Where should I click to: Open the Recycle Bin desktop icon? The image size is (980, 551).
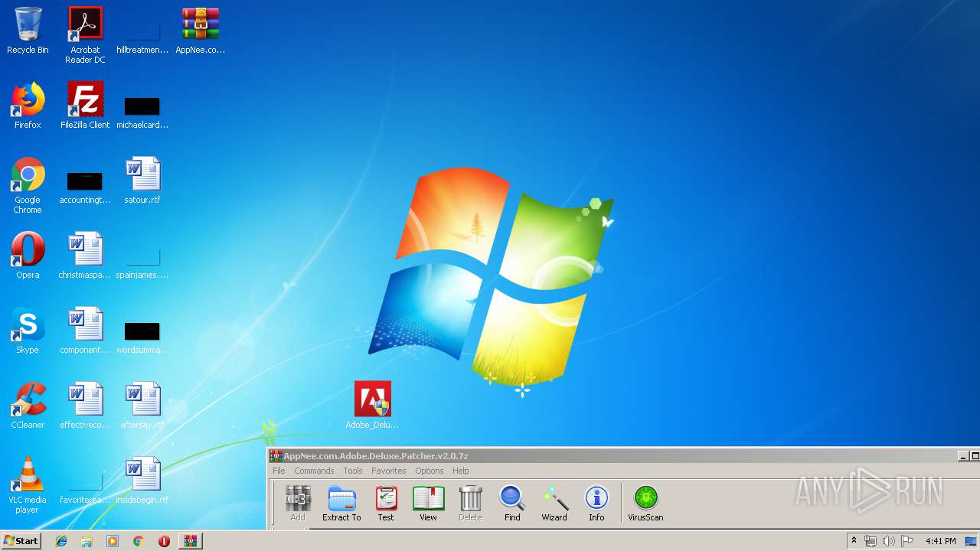[x=28, y=31]
